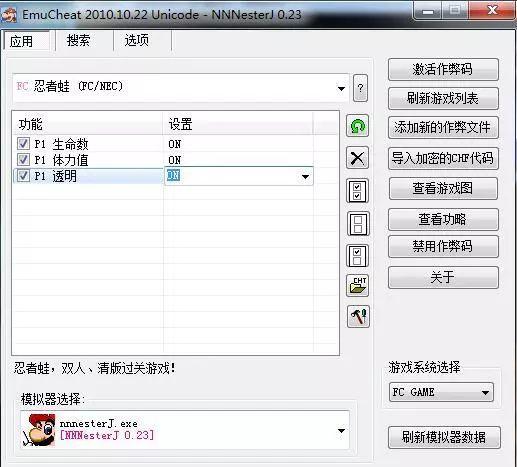Viewport: 517px width, 467px height.
Task: Click the green refresh arrow icon
Action: point(357,126)
